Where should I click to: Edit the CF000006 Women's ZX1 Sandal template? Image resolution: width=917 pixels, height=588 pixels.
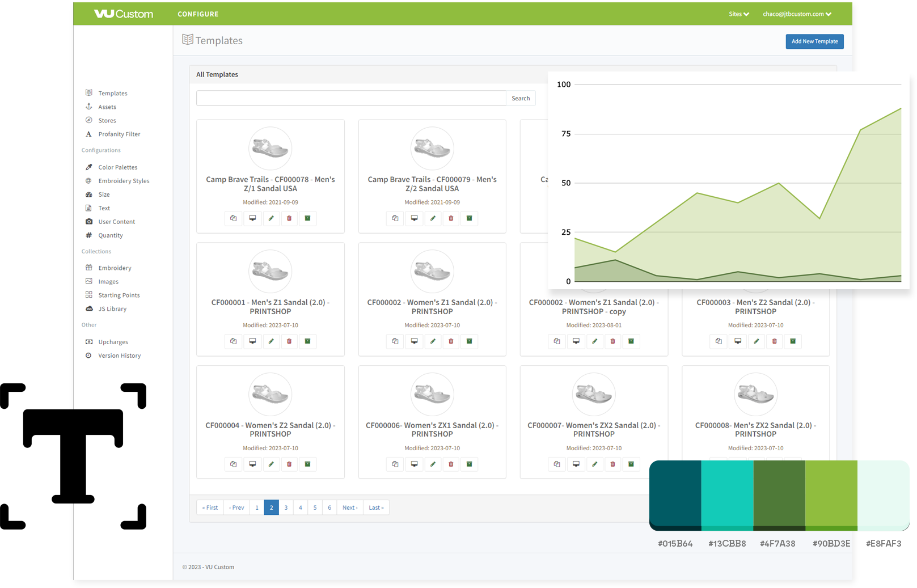point(433,464)
